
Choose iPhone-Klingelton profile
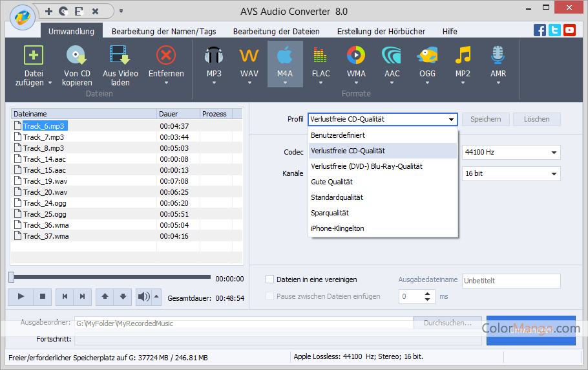click(x=383, y=228)
